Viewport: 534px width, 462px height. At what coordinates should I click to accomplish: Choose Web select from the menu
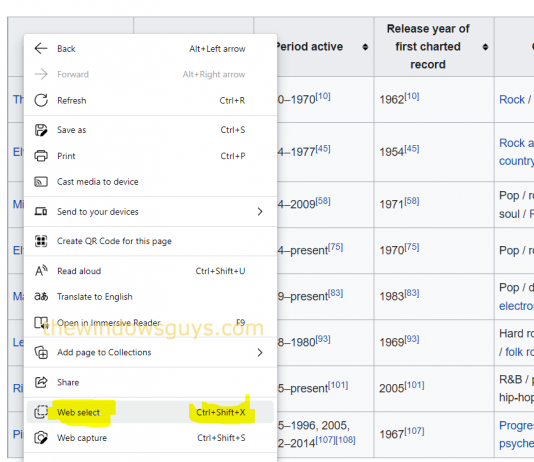(150, 412)
